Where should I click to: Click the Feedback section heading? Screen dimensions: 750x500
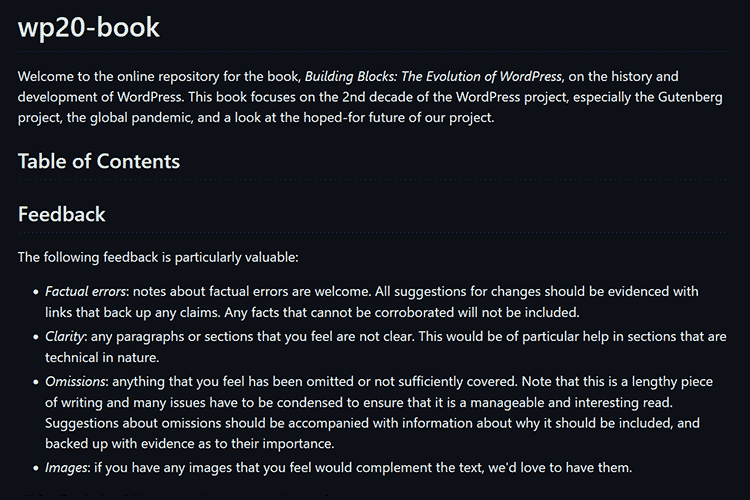[x=61, y=214]
